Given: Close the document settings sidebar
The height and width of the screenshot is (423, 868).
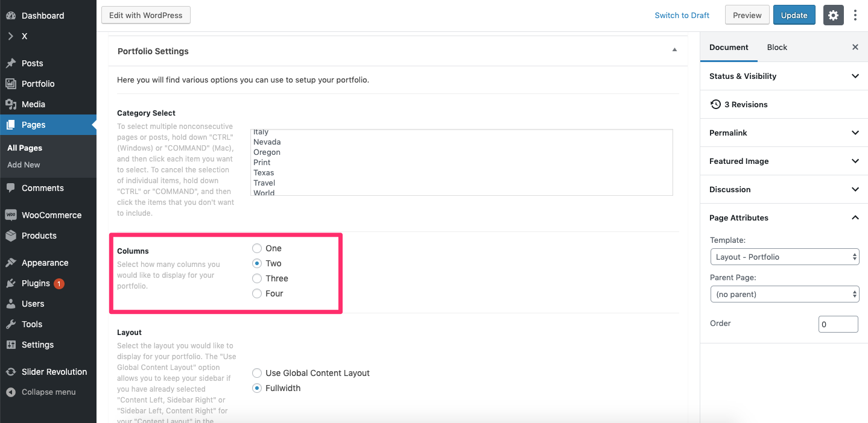Looking at the screenshot, I should (x=855, y=47).
